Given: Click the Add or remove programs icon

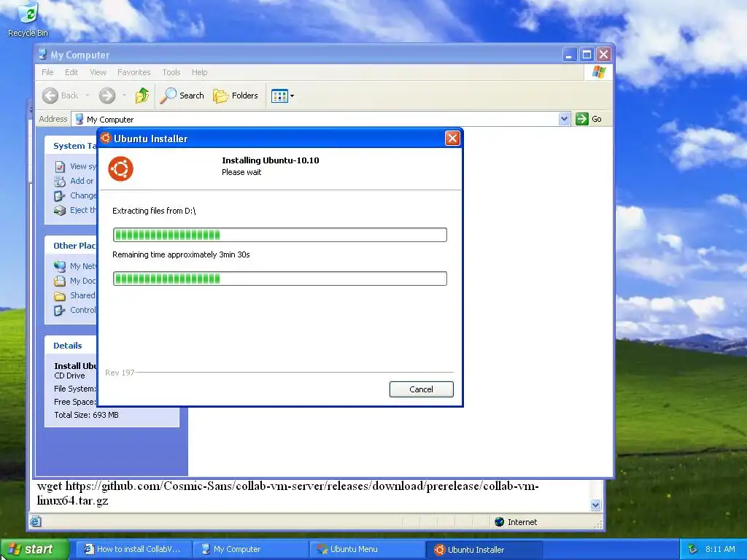Looking at the screenshot, I should [x=60, y=181].
